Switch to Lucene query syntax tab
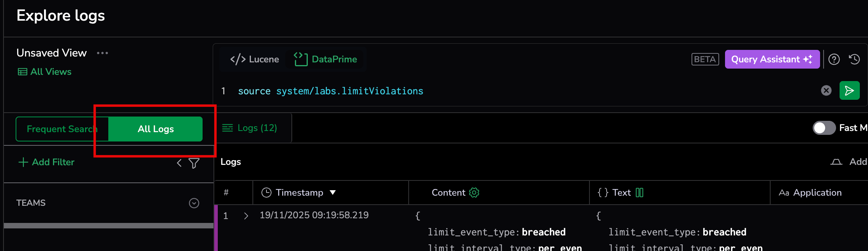Image resolution: width=868 pixels, height=251 pixels. (x=255, y=59)
